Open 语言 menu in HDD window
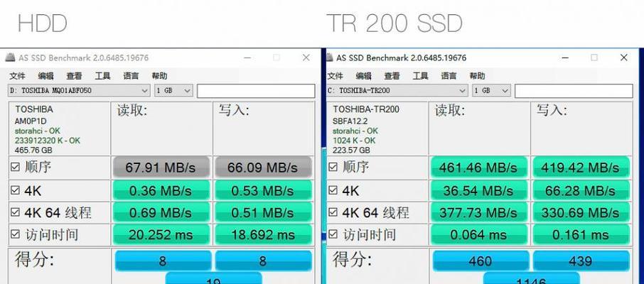The height and width of the screenshot is (284, 644). [131, 76]
